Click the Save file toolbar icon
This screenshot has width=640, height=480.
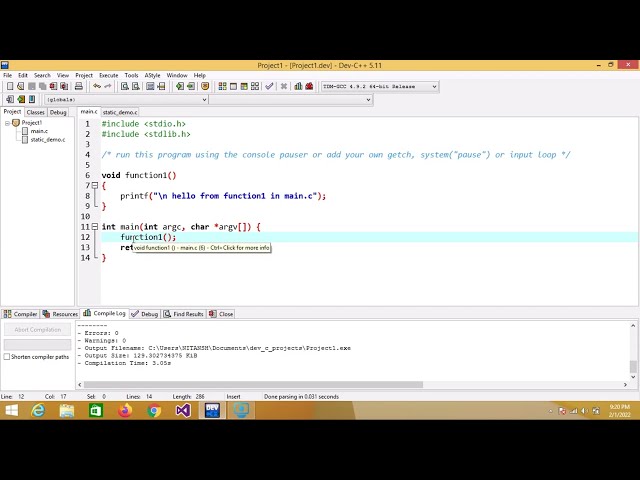[31, 86]
